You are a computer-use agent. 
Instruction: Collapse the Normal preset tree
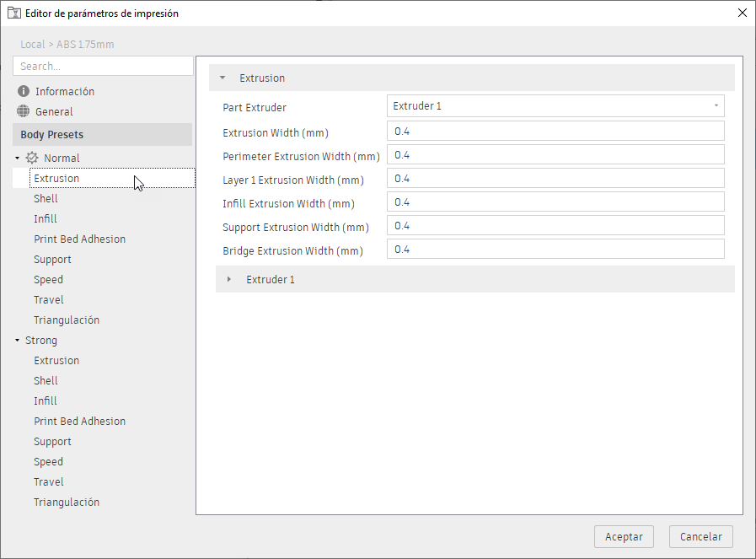[17, 158]
